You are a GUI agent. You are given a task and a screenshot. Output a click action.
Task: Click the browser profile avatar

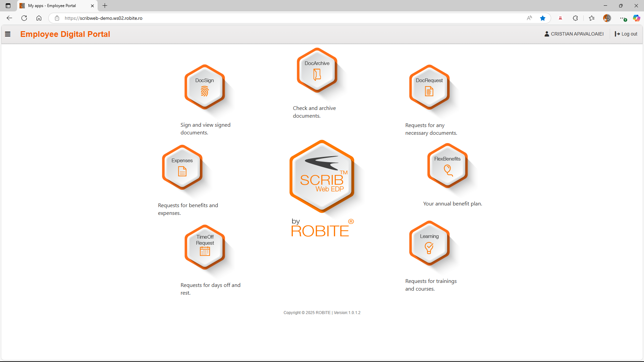tap(607, 18)
